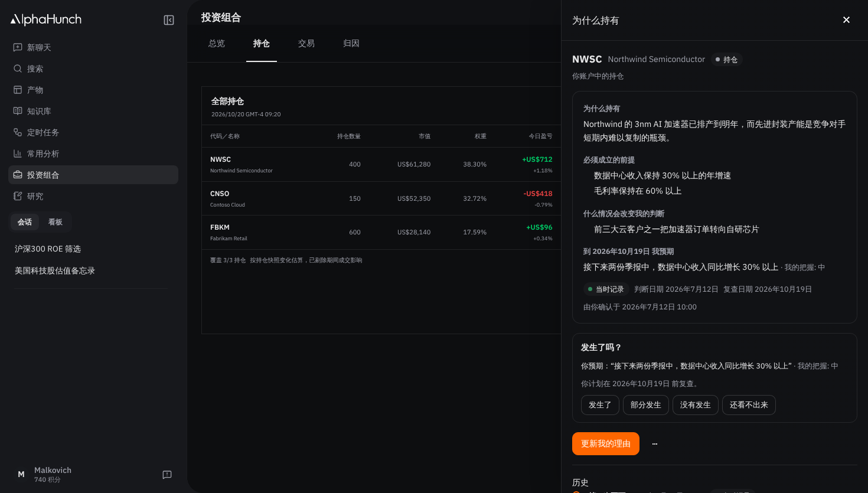Click the 持仓 badge next to NWSC
The height and width of the screenshot is (493, 868).
pyautogui.click(x=726, y=60)
